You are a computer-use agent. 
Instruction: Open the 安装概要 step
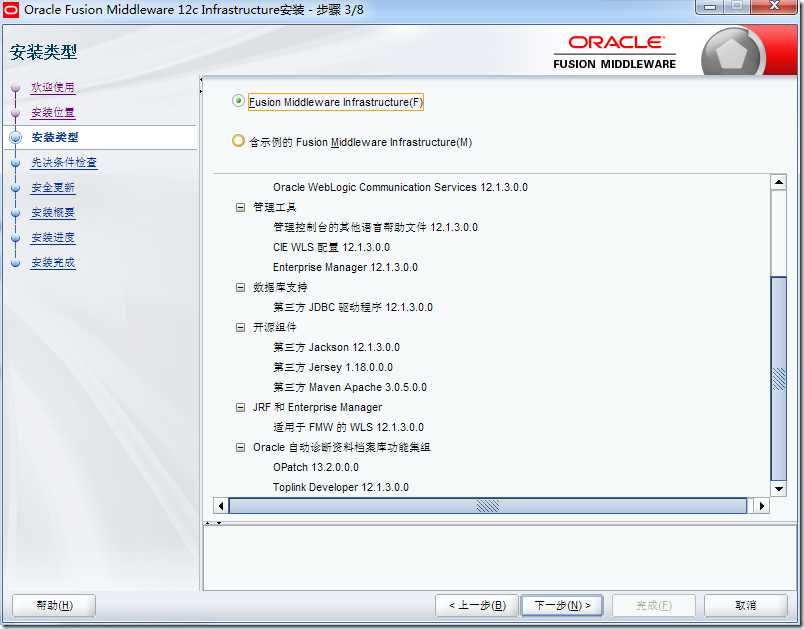click(53, 213)
